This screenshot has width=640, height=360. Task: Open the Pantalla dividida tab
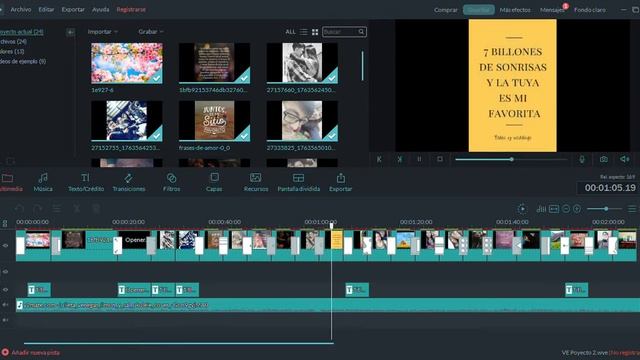[x=298, y=182]
